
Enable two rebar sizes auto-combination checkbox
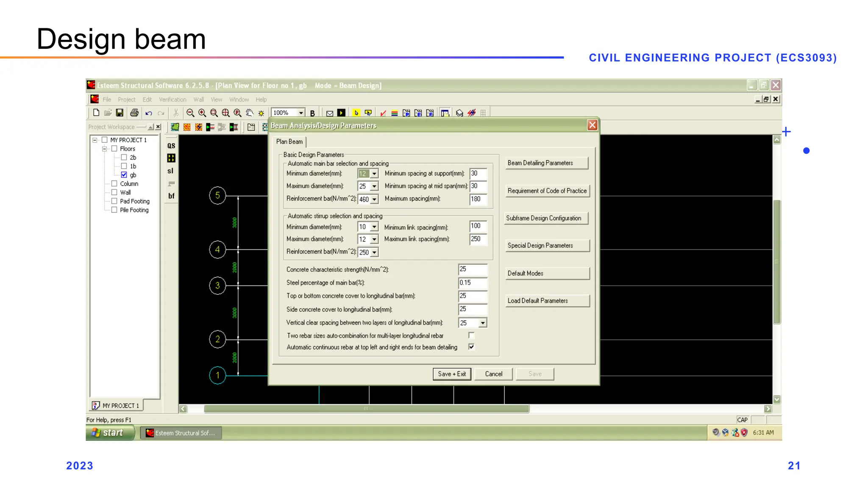click(x=471, y=335)
